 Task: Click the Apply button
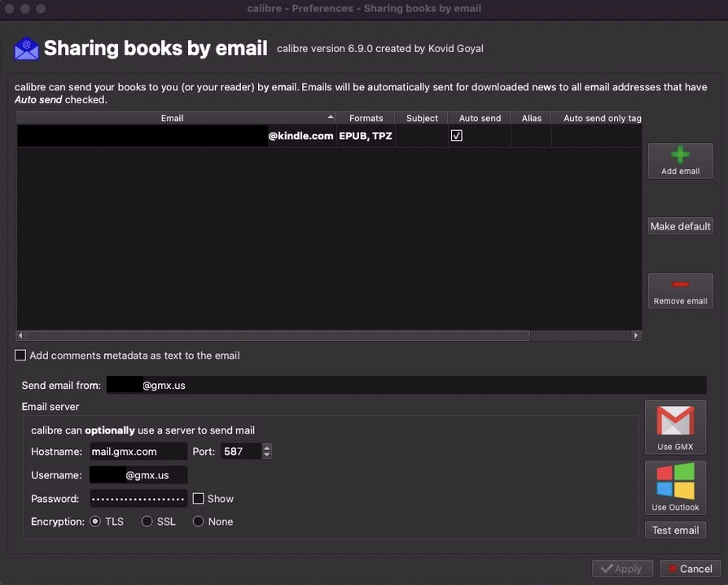click(x=622, y=569)
